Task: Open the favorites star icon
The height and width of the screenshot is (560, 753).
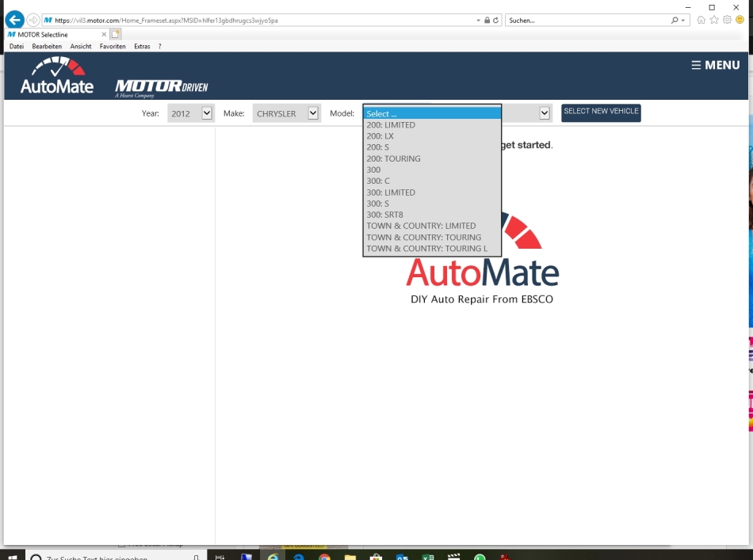Action: (714, 20)
